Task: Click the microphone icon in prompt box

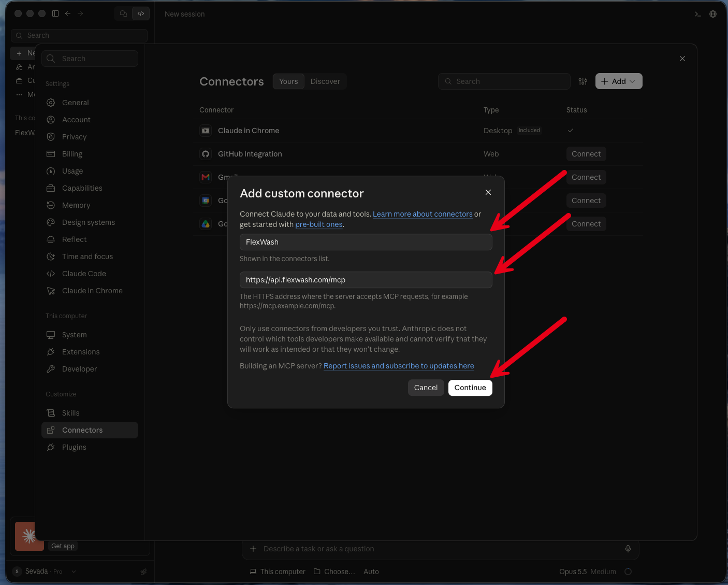Action: 628,549
